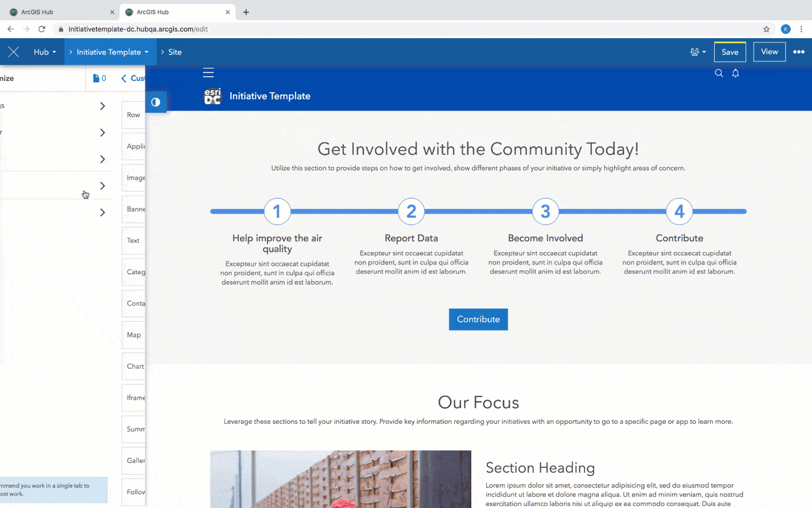Click the search magnifier in the site header
Screen dimensions: 812x508
pos(719,73)
